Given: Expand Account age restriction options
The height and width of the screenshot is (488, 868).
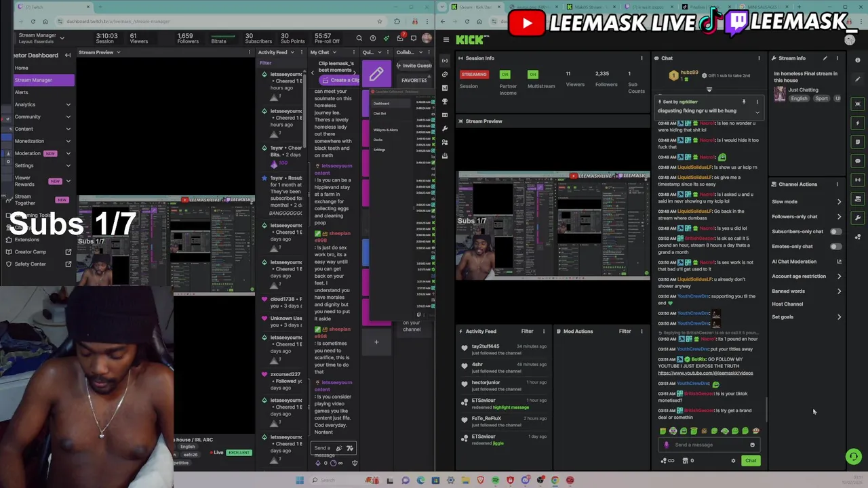Looking at the screenshot, I should coord(839,277).
